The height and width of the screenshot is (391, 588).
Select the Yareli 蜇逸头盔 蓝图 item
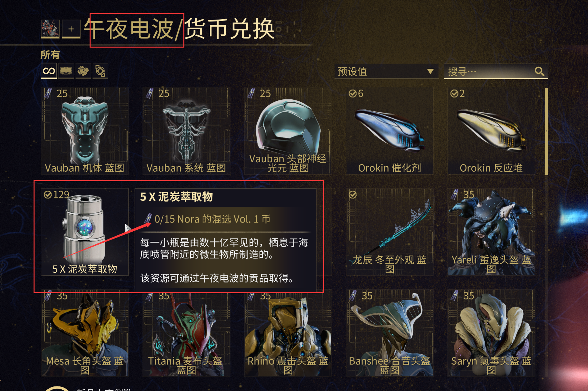(x=491, y=232)
